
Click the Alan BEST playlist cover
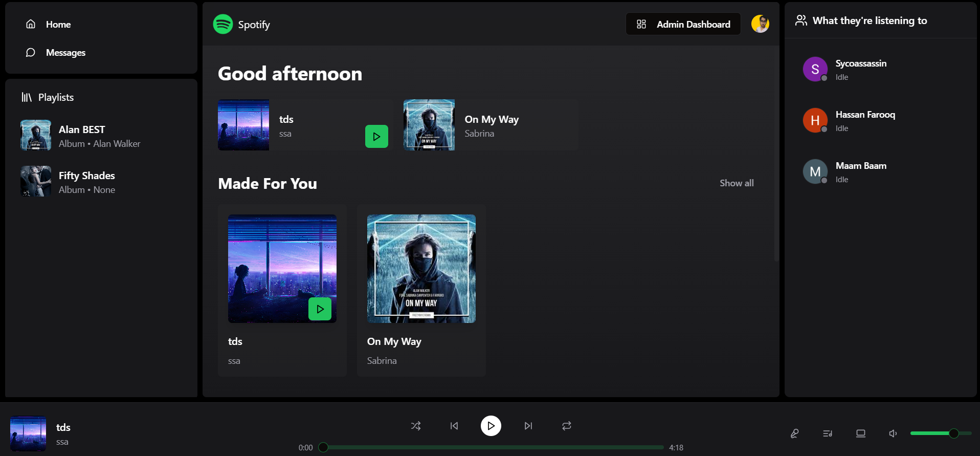click(x=36, y=135)
